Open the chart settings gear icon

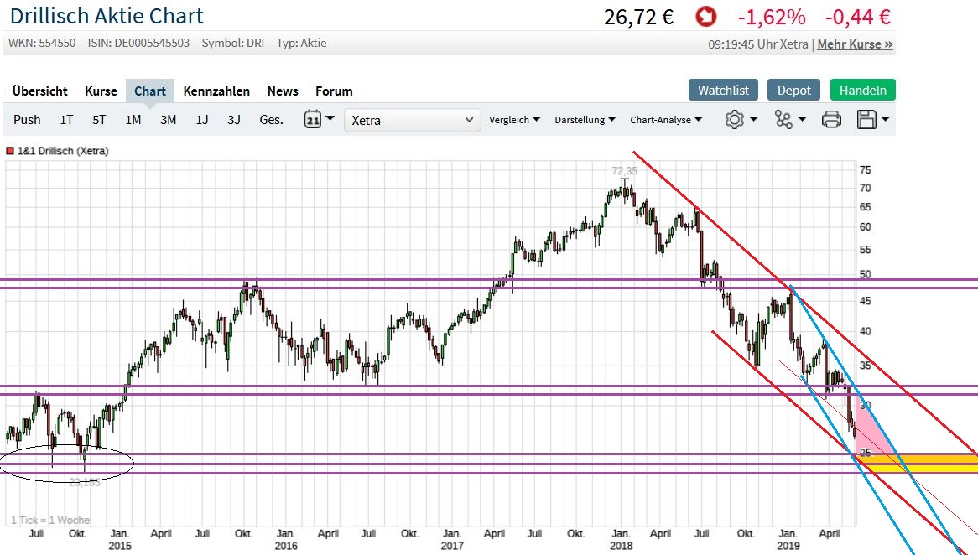[734, 119]
